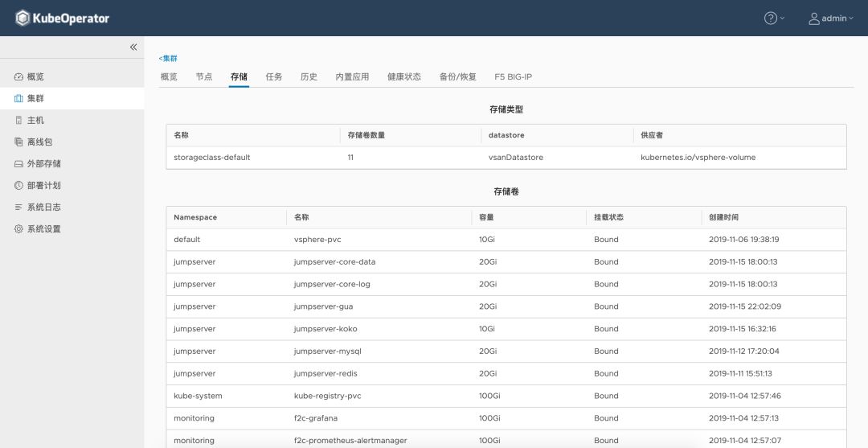Click the 供应者 column header
The height and width of the screenshot is (448, 868).
point(652,135)
